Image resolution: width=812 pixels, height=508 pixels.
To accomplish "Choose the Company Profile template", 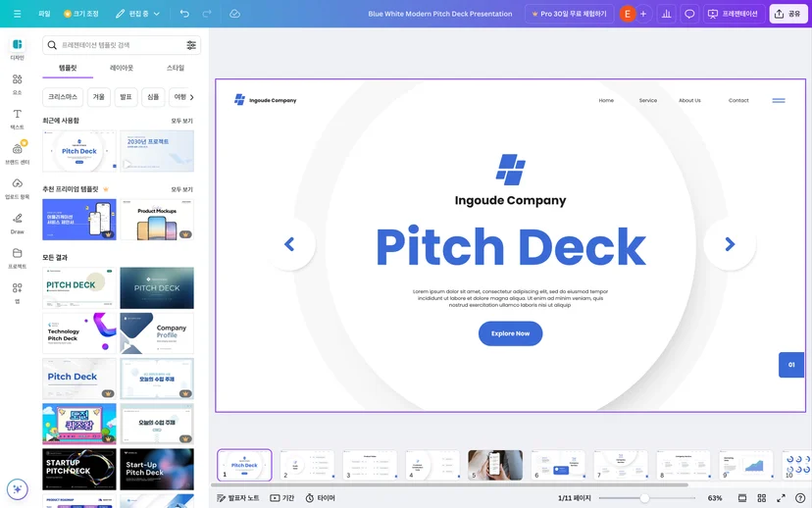I will click(x=157, y=333).
